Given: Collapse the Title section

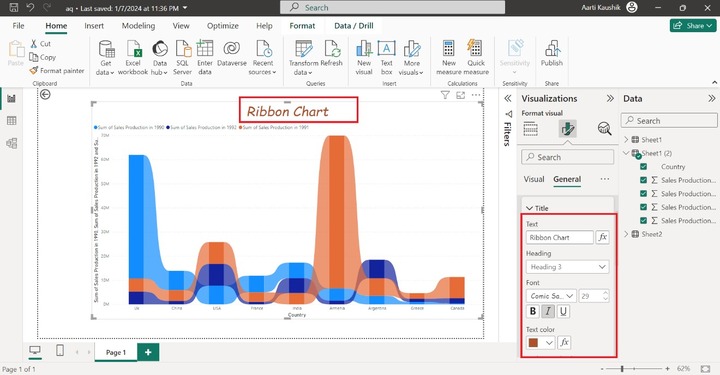Looking at the screenshot, I should click(x=529, y=208).
